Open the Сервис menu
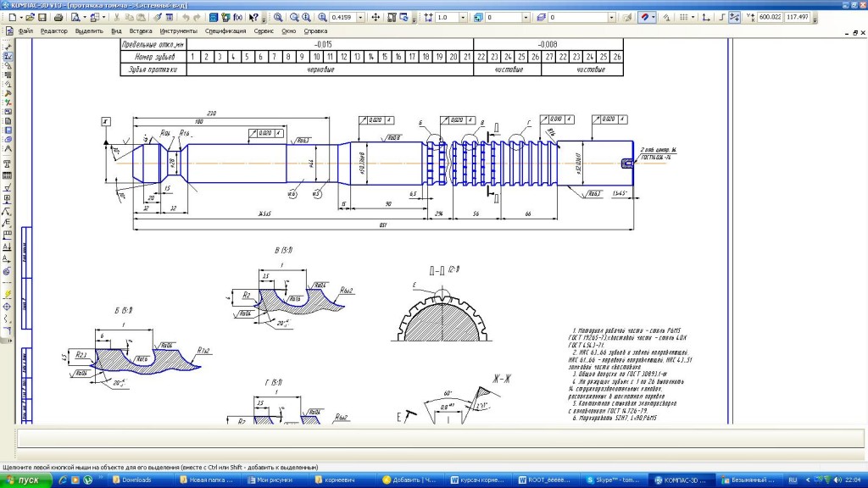This screenshot has height=488, width=868. [264, 31]
